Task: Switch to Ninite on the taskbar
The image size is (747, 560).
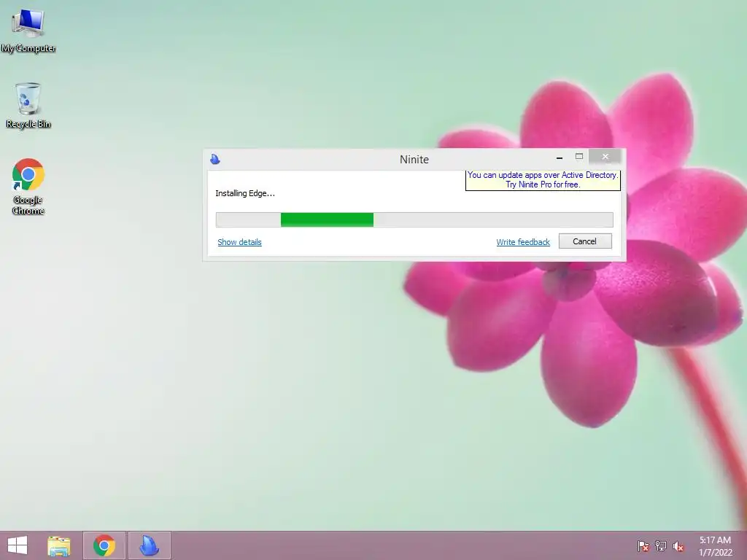Action: point(149,545)
